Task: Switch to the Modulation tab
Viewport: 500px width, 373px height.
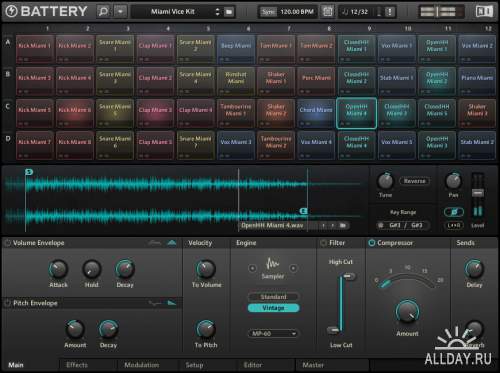Action: coord(142,365)
